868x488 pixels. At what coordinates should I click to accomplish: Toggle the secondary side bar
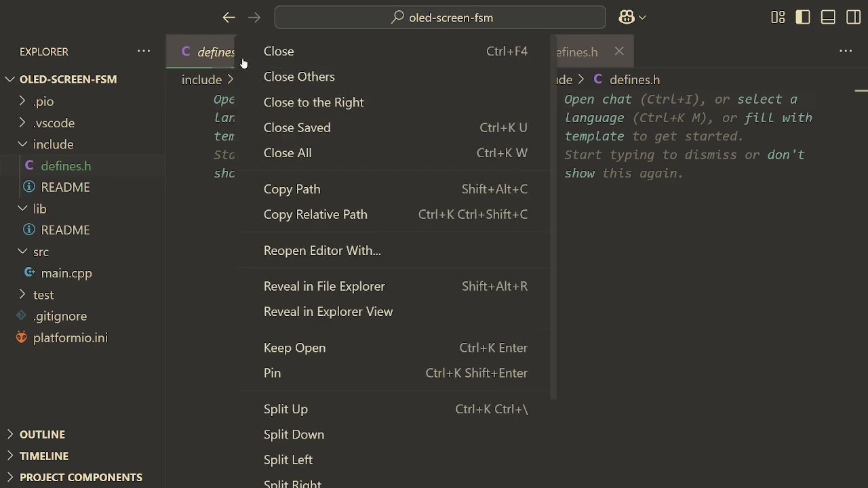(x=854, y=18)
